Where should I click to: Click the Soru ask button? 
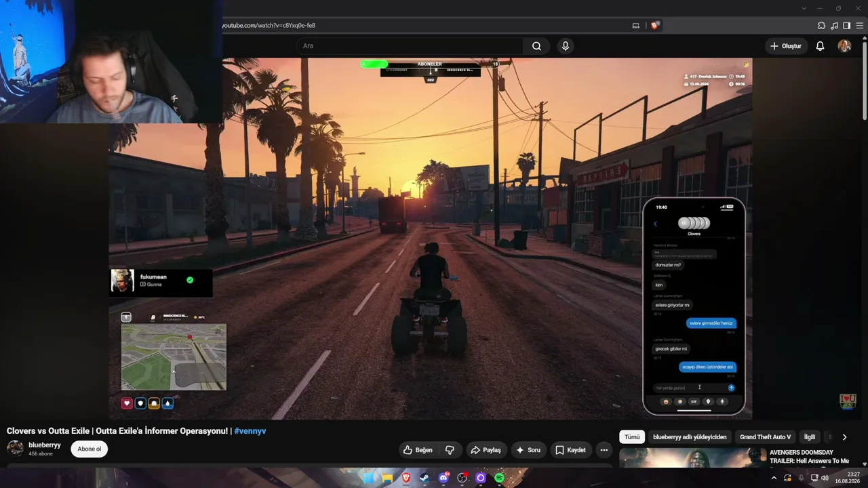pos(528,450)
